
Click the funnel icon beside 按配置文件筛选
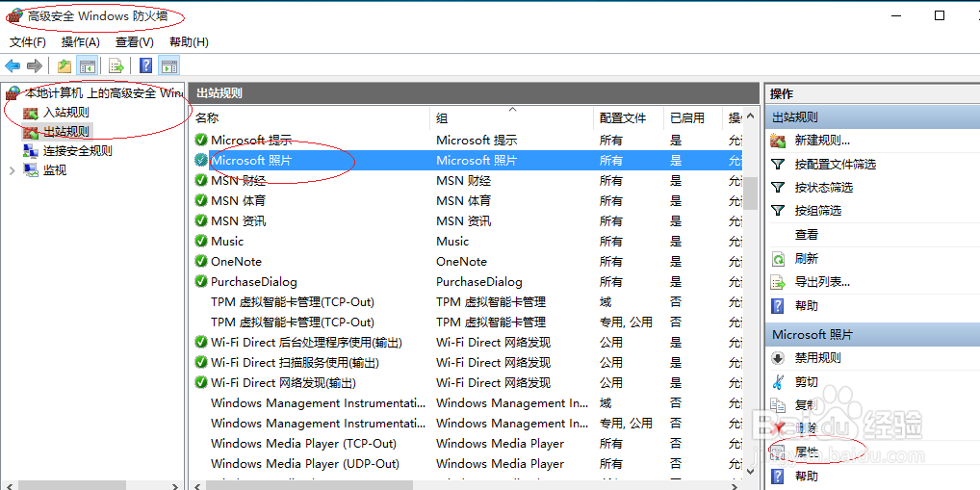coord(778,165)
